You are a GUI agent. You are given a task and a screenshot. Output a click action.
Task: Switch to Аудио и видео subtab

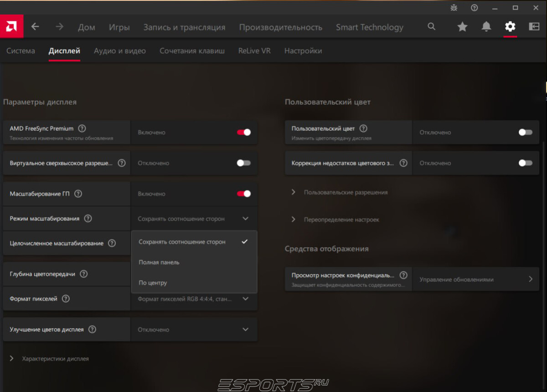(x=120, y=51)
